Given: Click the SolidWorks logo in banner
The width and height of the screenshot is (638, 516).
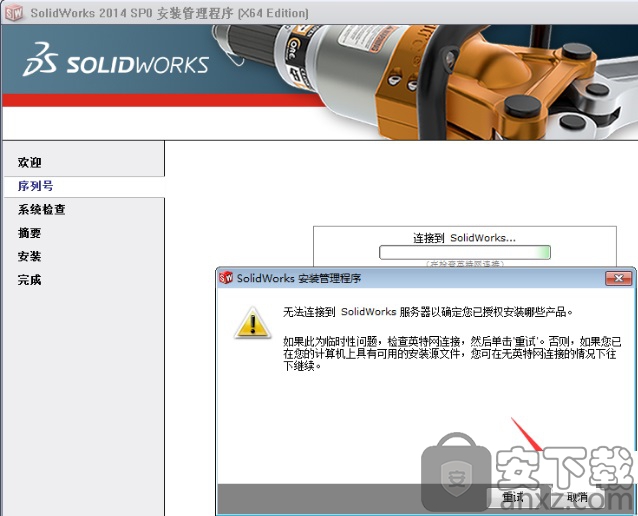Looking at the screenshot, I should tap(116, 60).
